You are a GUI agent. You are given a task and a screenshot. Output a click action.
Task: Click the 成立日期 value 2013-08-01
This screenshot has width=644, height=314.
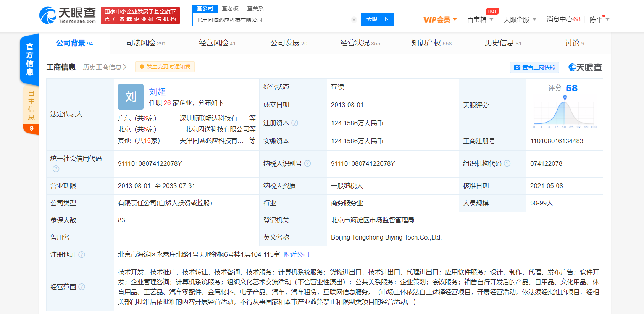[347, 105]
